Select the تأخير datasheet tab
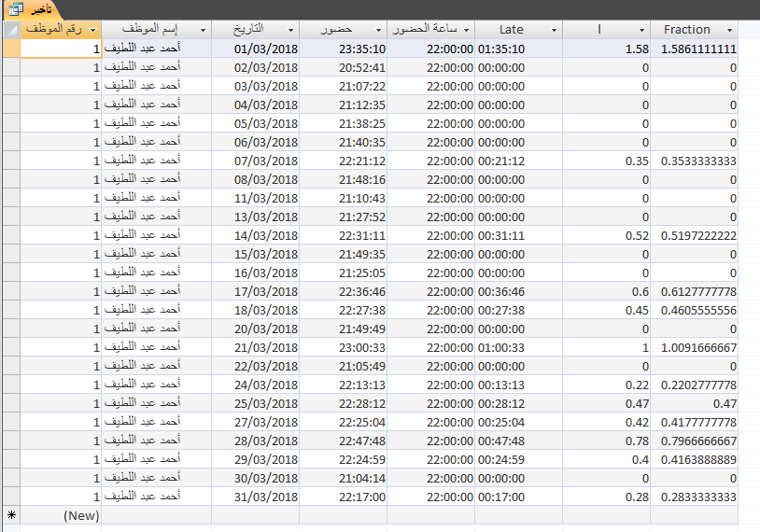 tap(34, 9)
